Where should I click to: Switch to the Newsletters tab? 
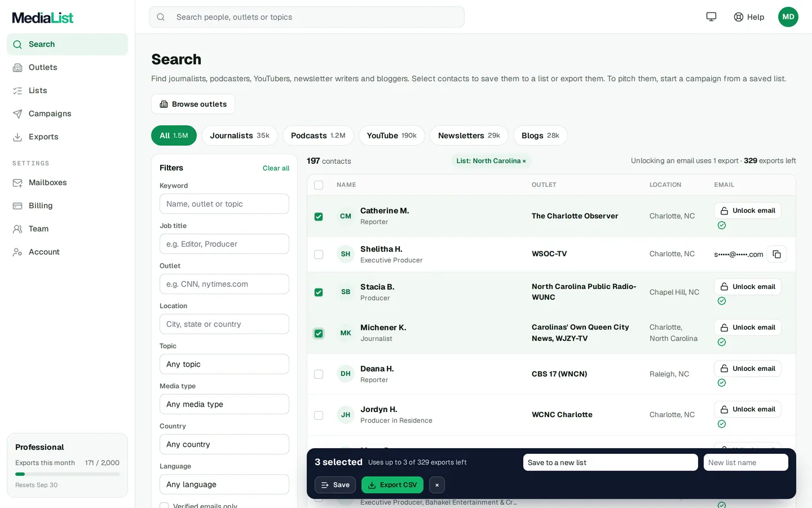pos(469,135)
